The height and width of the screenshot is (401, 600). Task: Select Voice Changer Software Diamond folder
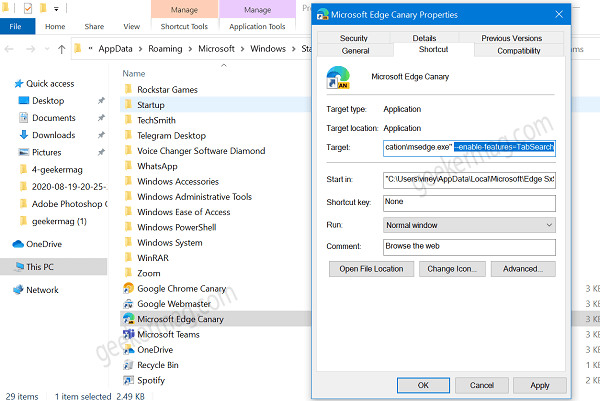[201, 151]
